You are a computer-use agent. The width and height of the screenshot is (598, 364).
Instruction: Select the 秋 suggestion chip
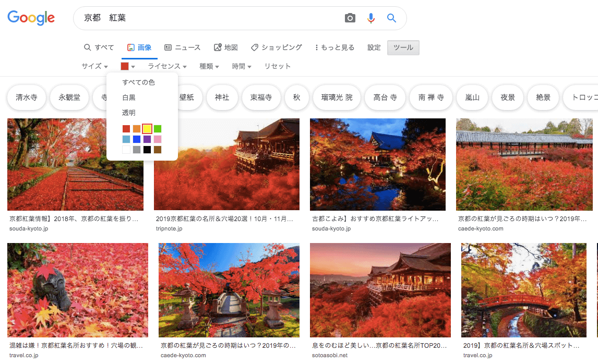click(x=297, y=98)
